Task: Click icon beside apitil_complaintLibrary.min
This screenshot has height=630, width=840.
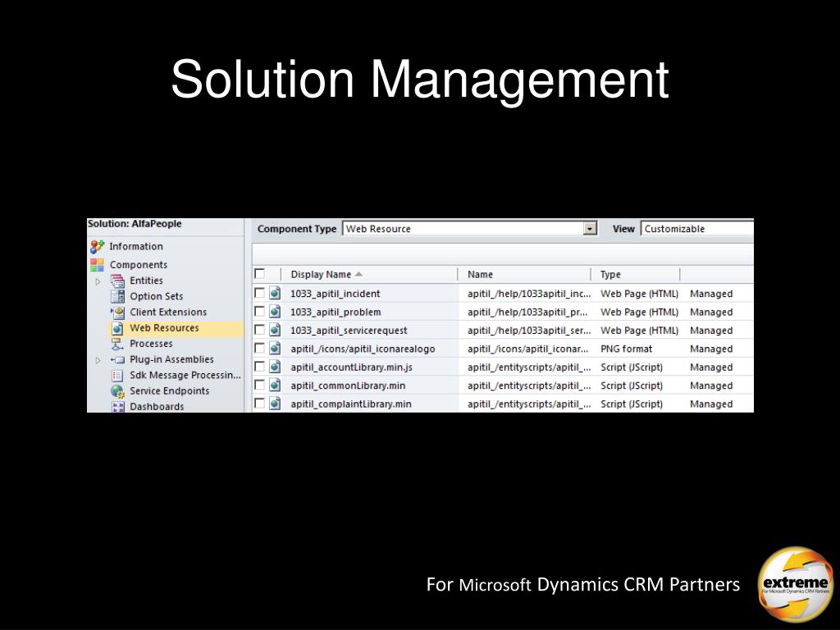Action: [275, 403]
